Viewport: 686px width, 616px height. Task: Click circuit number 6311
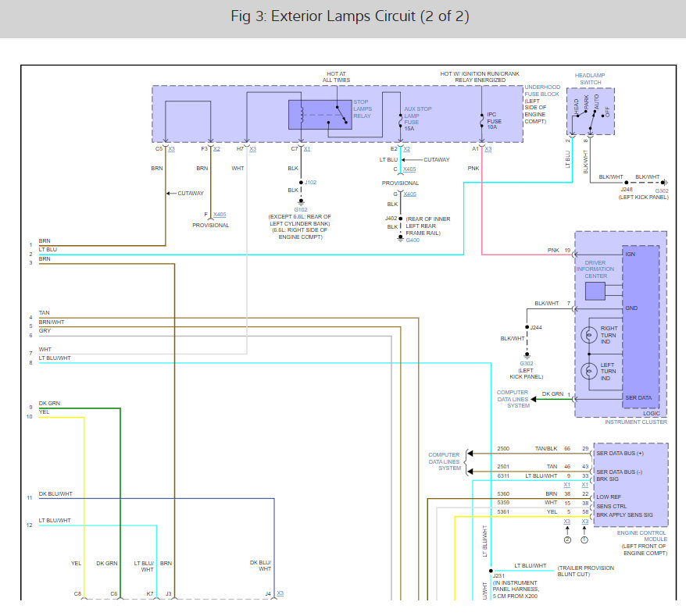[503, 475]
